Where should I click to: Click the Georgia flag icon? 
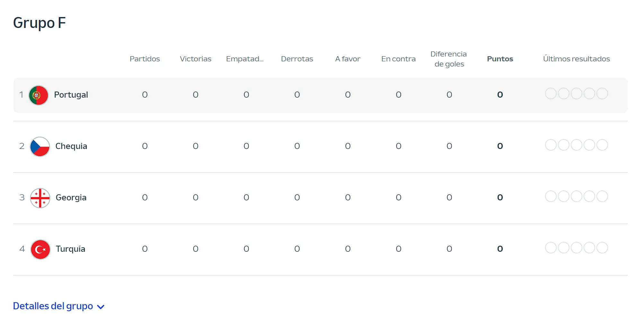[x=40, y=198]
